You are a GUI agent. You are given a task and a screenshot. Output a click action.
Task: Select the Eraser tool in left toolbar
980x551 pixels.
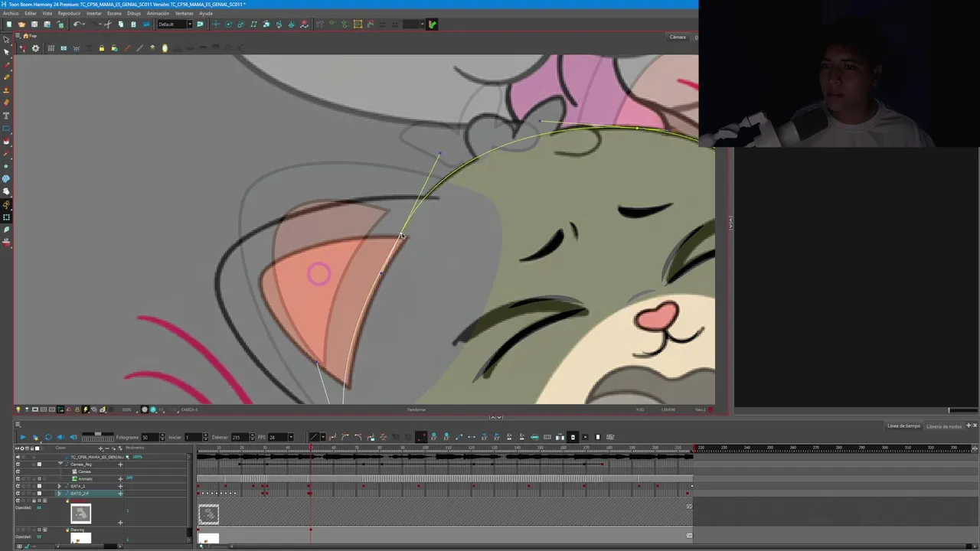6,102
